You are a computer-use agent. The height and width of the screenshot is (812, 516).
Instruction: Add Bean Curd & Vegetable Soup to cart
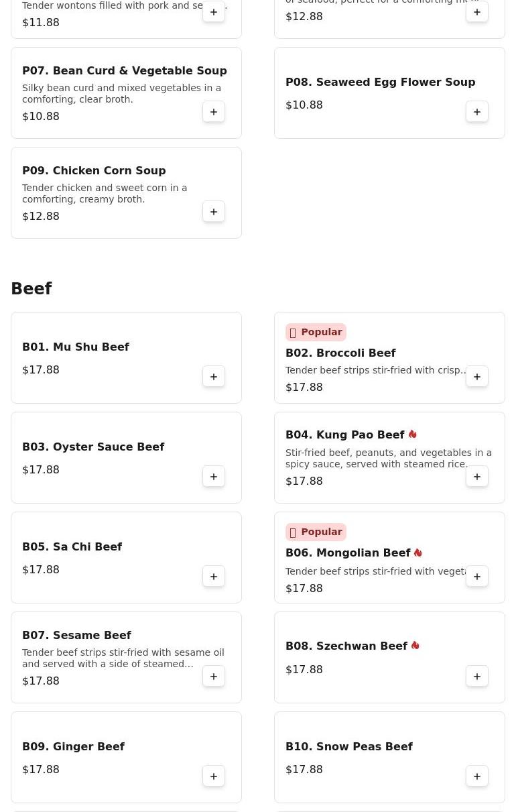point(214,112)
